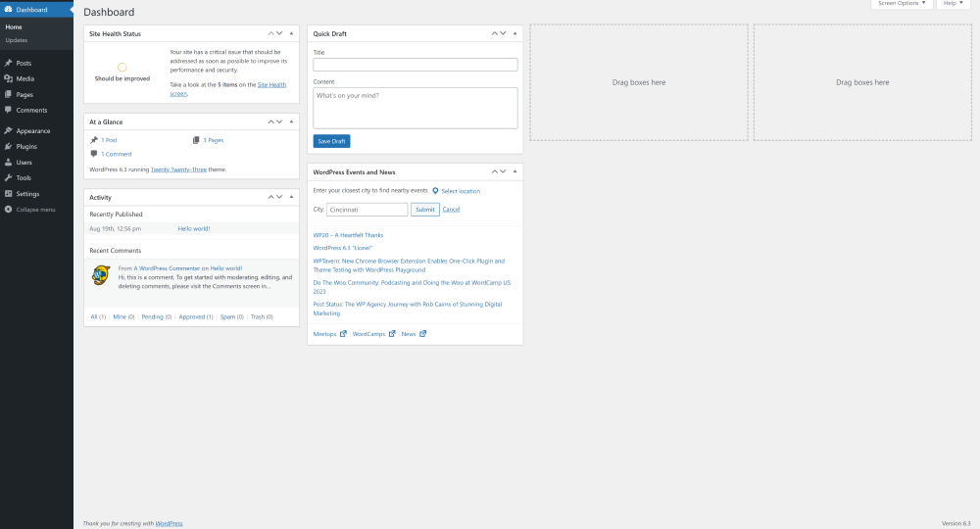The width and height of the screenshot is (980, 529).
Task: Open the News external link
Action: [414, 334]
